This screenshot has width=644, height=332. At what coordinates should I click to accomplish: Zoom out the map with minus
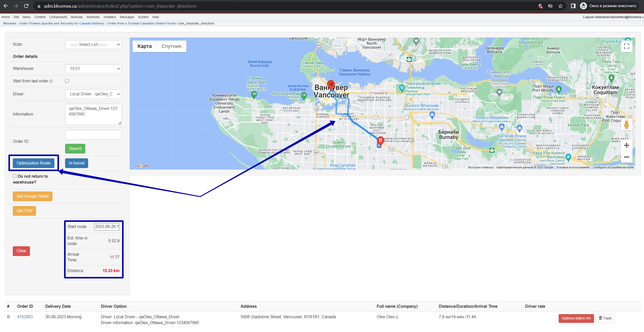(x=626, y=157)
